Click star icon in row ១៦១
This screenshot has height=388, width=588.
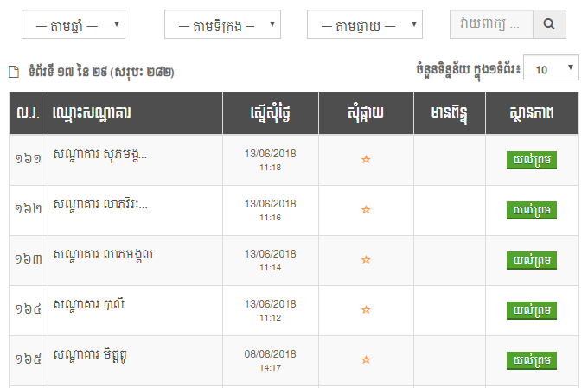click(366, 160)
